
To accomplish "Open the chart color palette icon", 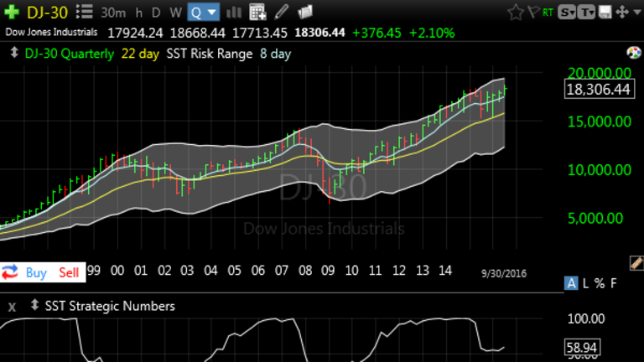I will [634, 53].
